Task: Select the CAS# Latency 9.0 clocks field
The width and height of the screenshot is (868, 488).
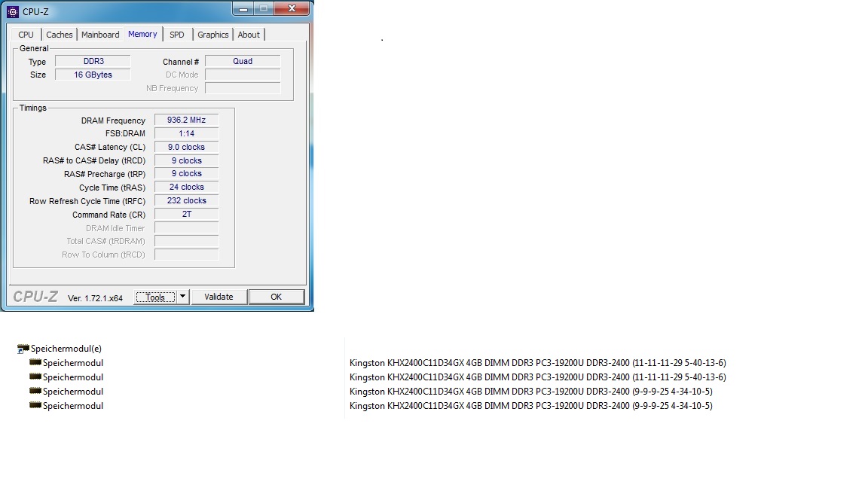Action: [186, 147]
